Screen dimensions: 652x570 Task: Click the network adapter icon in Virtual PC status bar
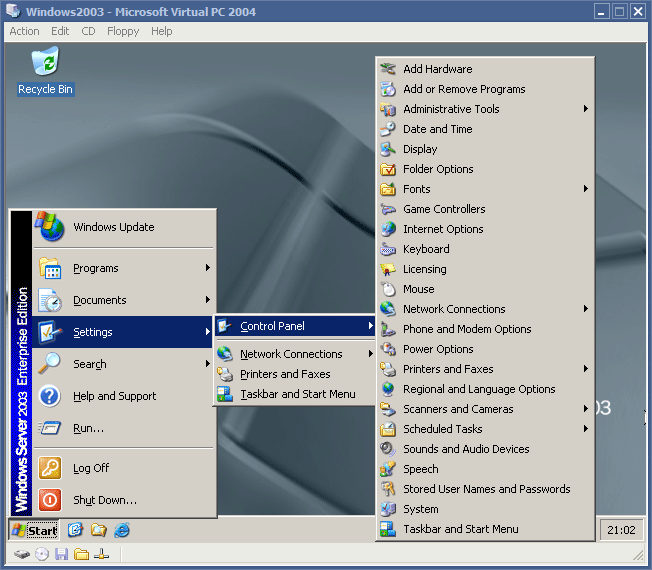pyautogui.click(x=101, y=554)
